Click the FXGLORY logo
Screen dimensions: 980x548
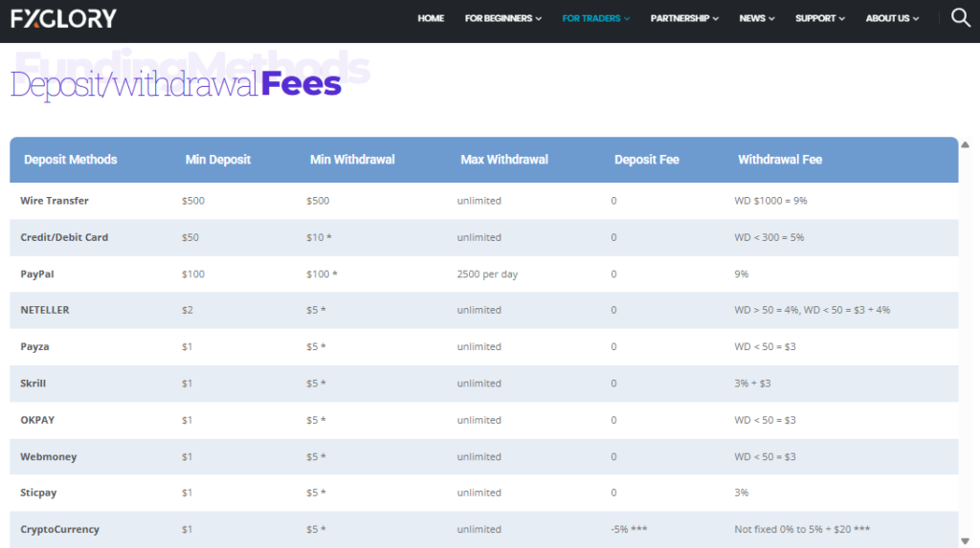pos(63,19)
